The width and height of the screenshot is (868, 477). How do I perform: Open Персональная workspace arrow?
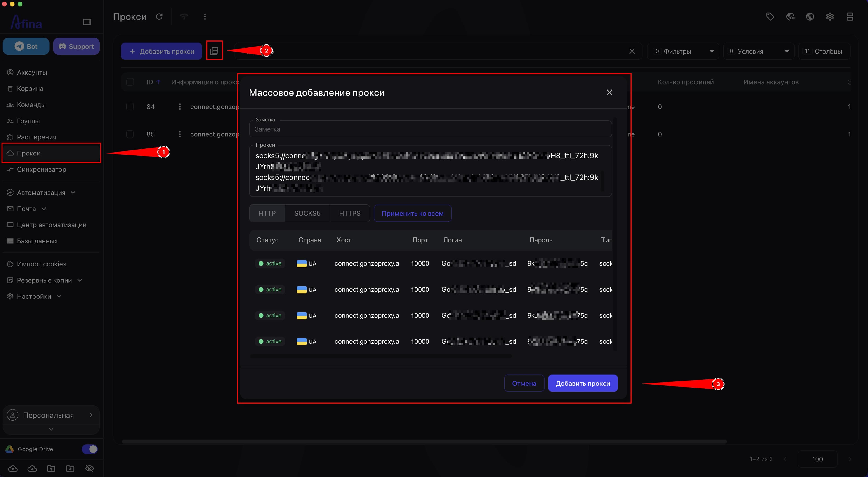click(x=91, y=415)
